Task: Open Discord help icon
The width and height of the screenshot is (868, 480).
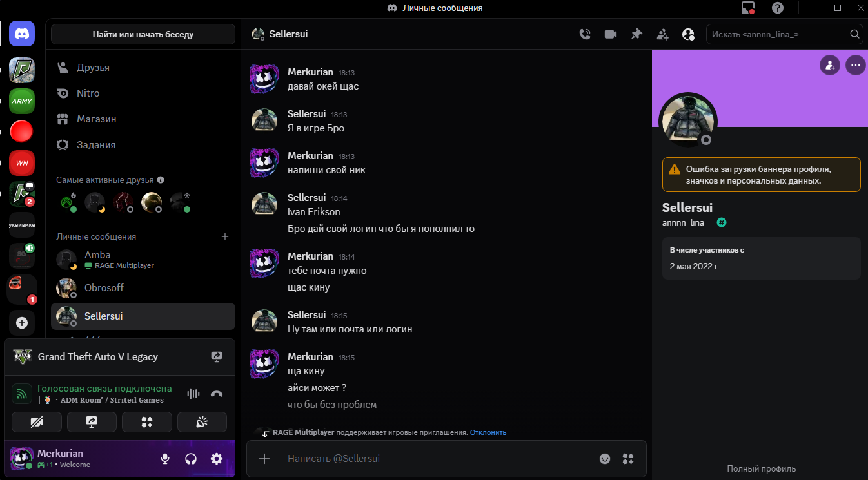Action: [x=778, y=8]
